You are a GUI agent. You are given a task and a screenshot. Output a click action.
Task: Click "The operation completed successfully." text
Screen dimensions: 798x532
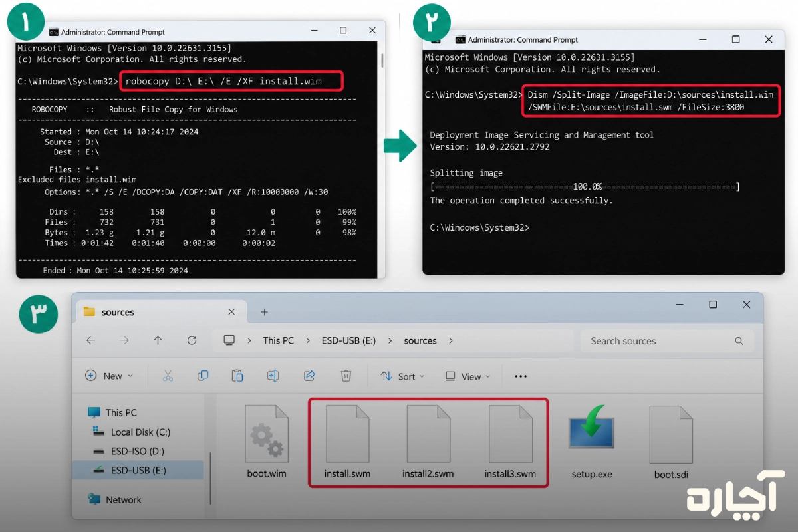tap(521, 200)
